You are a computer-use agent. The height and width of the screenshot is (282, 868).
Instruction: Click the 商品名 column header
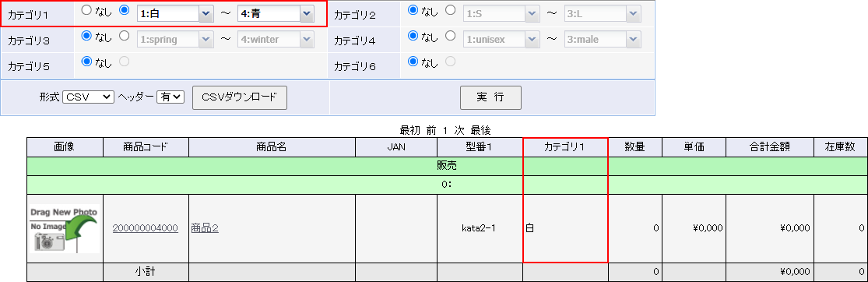click(272, 146)
